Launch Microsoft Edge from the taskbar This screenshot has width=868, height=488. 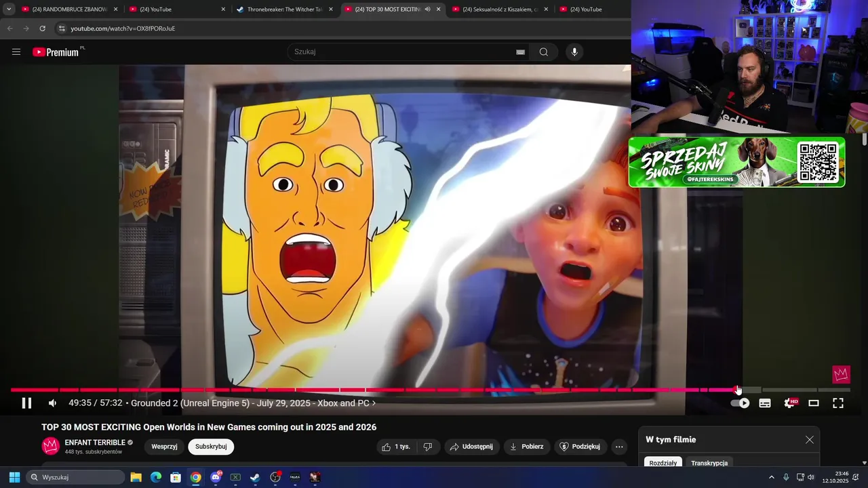156,477
